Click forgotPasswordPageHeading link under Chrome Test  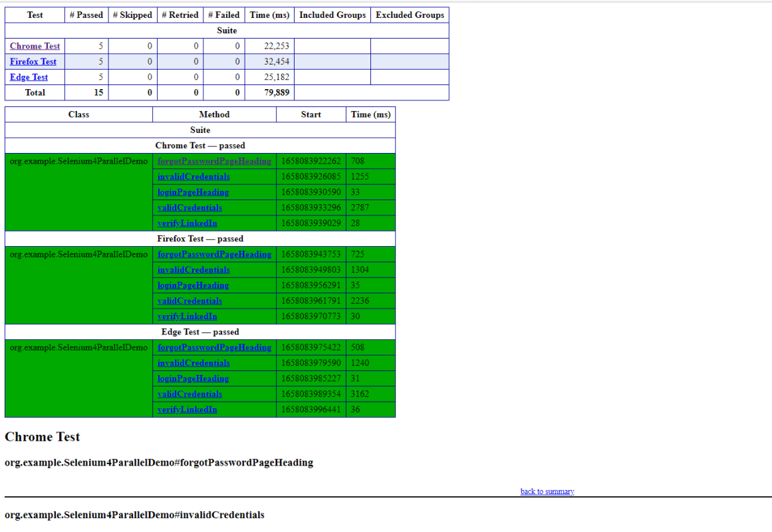214,161
